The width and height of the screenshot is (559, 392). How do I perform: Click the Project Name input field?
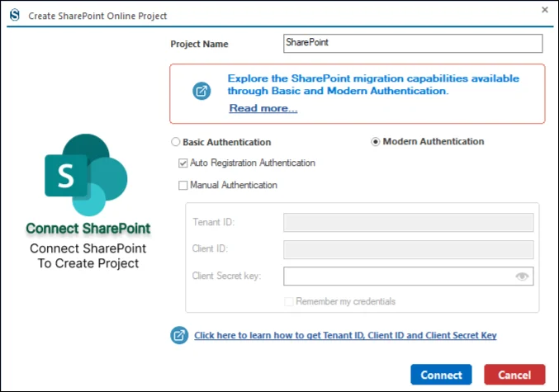pyautogui.click(x=413, y=44)
